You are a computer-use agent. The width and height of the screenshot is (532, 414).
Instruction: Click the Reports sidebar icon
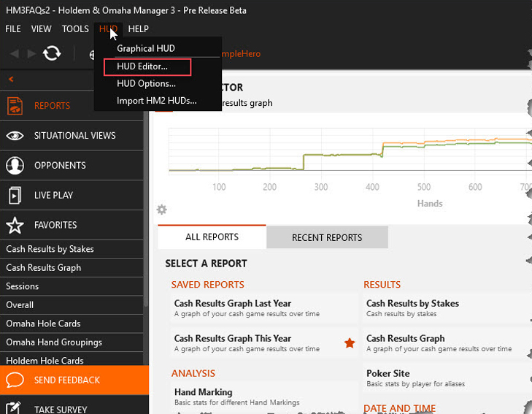(x=15, y=106)
